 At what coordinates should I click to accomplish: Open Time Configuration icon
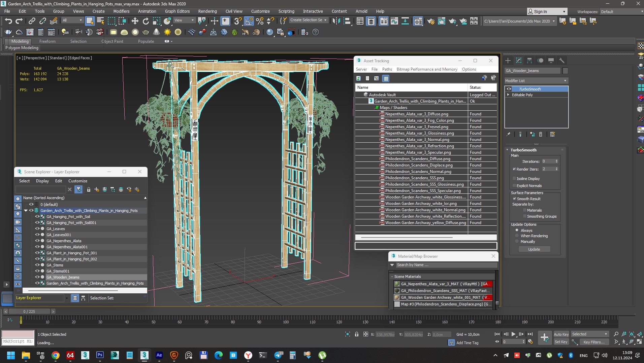point(530,341)
